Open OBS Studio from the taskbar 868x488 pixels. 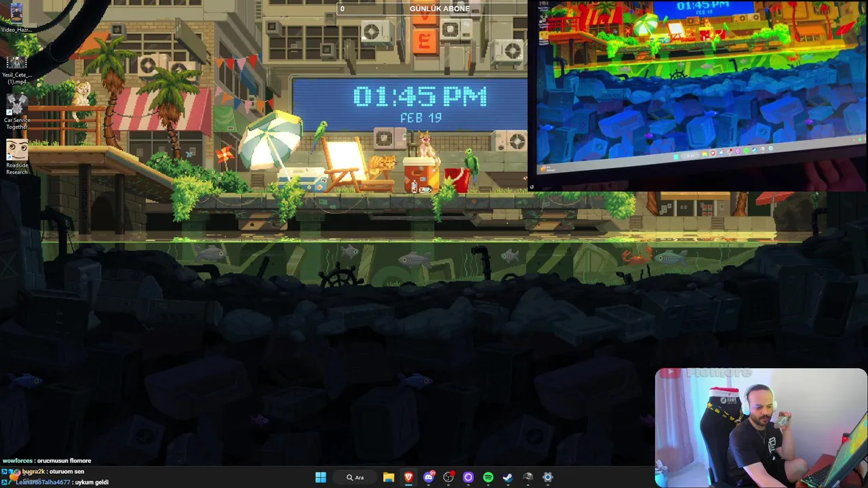(x=448, y=477)
